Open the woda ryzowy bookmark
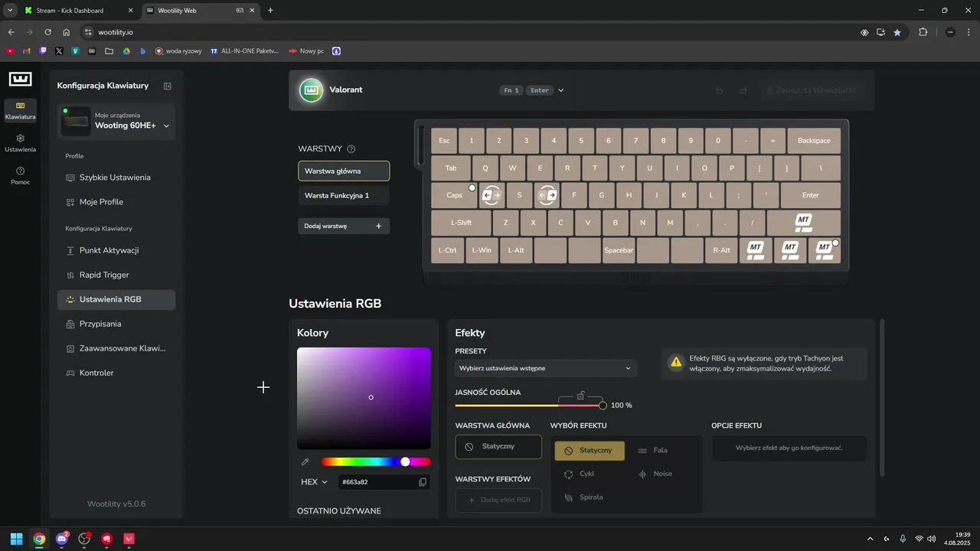Screen dimensions: 980x551 pos(178,51)
